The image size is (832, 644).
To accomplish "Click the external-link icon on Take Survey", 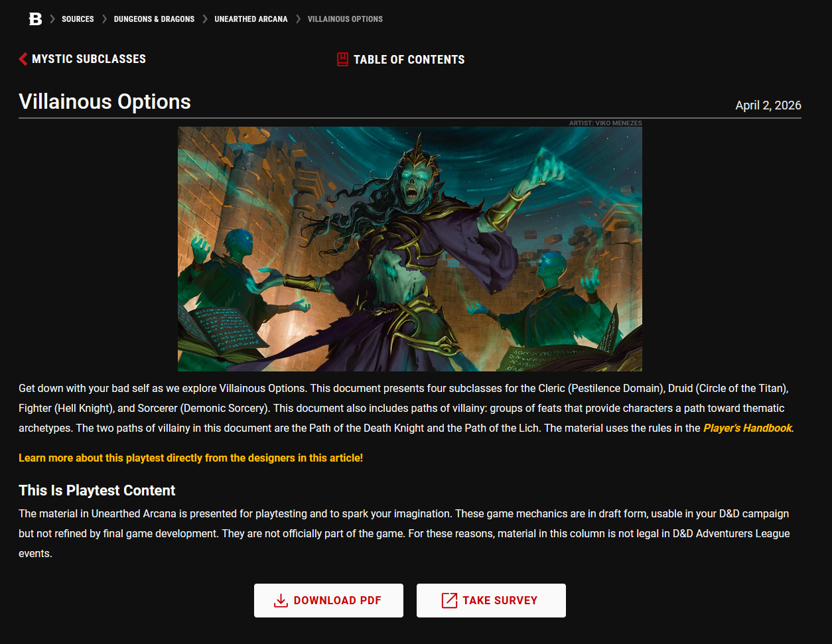I will pyautogui.click(x=449, y=601).
